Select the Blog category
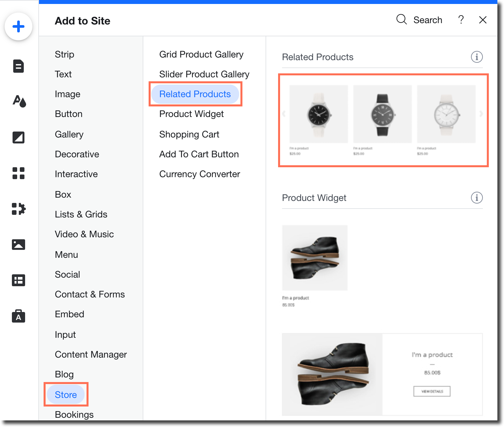The width and height of the screenshot is (504, 427). [x=64, y=374]
